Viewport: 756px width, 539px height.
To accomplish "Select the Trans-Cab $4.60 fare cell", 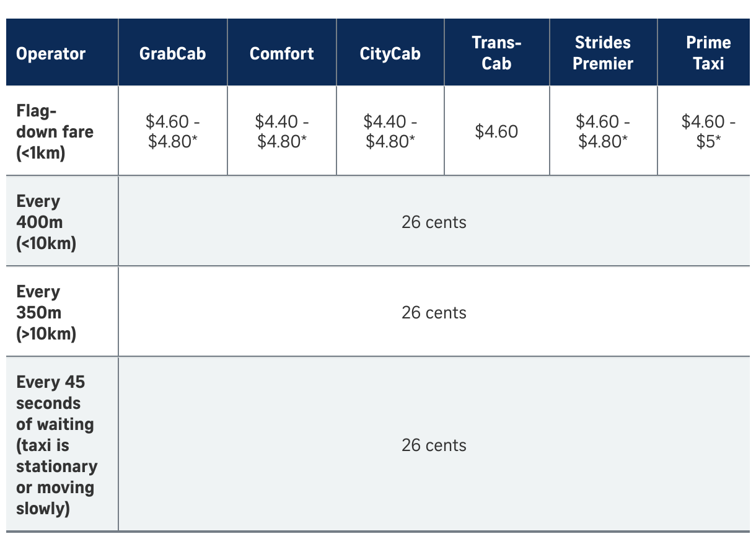I will (x=496, y=131).
